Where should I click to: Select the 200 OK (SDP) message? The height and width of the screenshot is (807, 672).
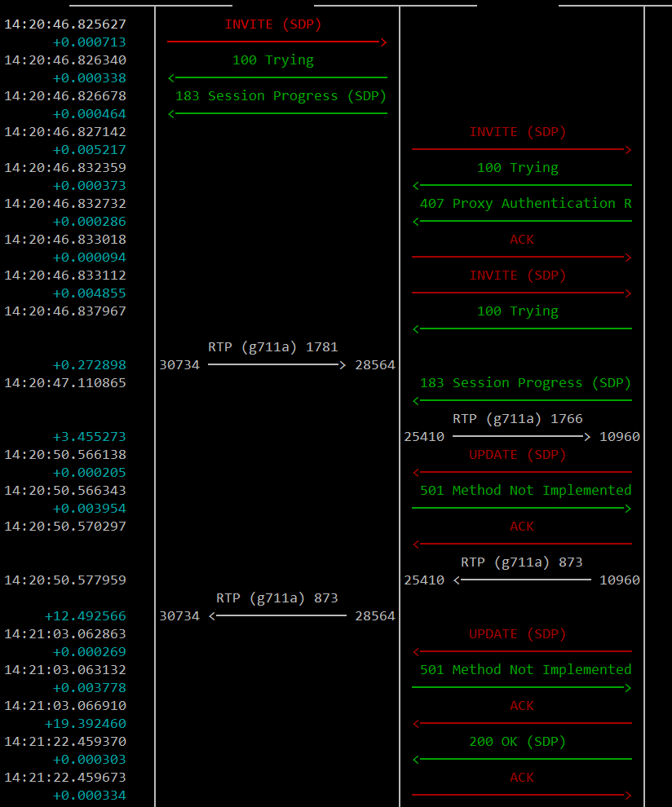[518, 742]
